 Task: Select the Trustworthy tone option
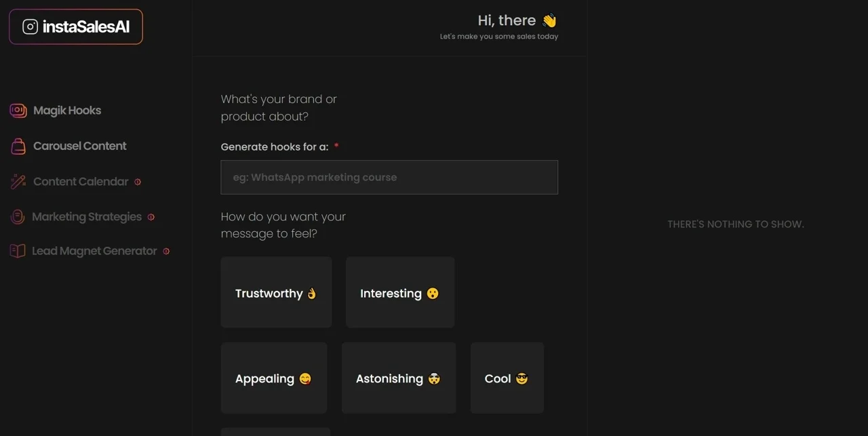(x=276, y=292)
